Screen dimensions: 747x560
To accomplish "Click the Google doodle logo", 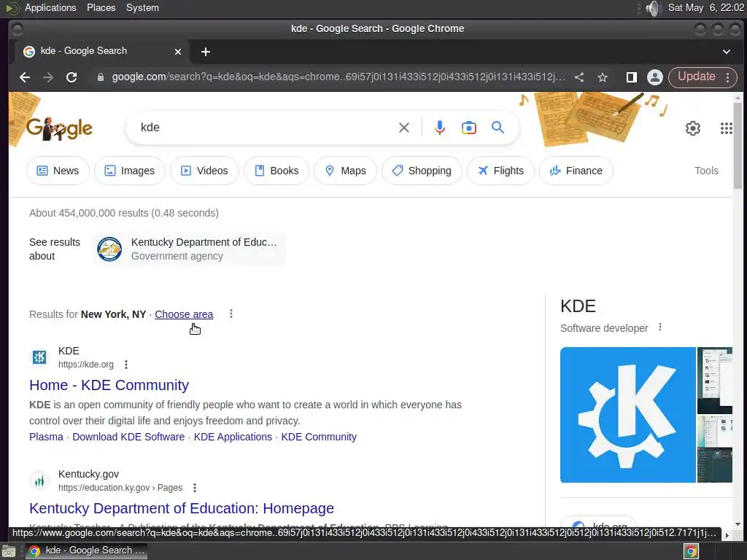I will point(59,128).
